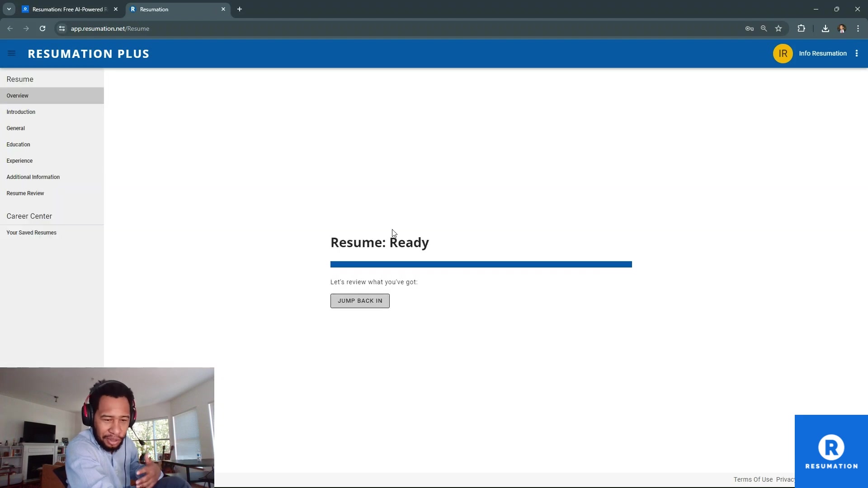Click the resume progress bar
Image resolution: width=868 pixels, height=488 pixels.
pos(481,264)
